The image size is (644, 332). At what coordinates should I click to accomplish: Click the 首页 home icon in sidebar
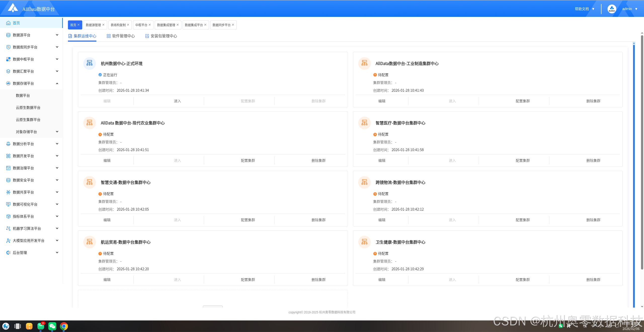pos(8,23)
